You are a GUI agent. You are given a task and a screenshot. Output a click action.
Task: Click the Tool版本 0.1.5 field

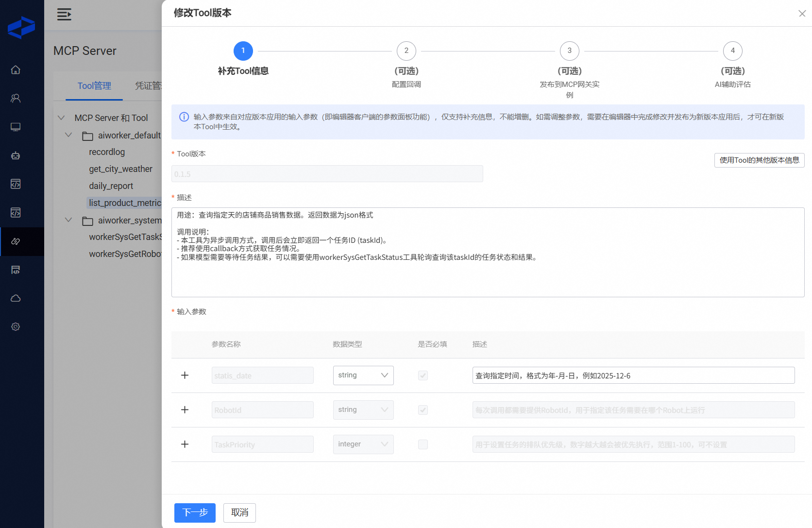pos(327,174)
